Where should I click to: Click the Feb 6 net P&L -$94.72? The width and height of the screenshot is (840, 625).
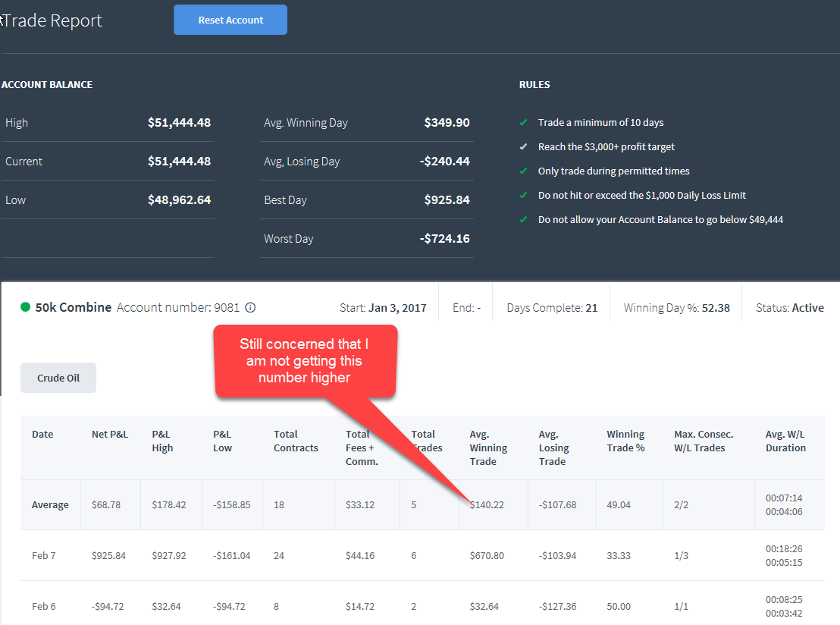[x=108, y=607]
